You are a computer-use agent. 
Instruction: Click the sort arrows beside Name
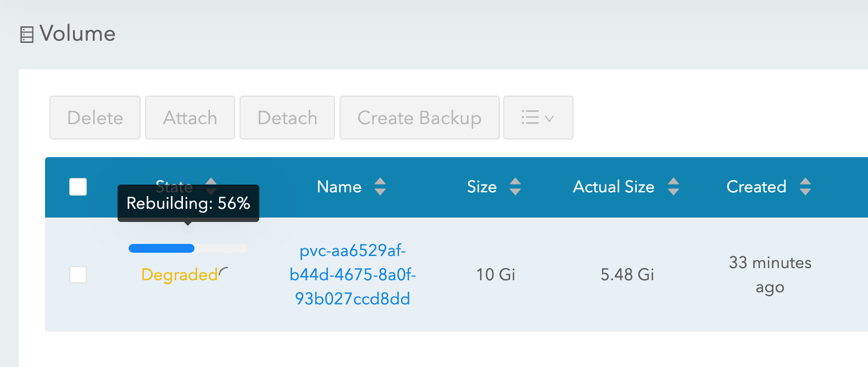380,187
